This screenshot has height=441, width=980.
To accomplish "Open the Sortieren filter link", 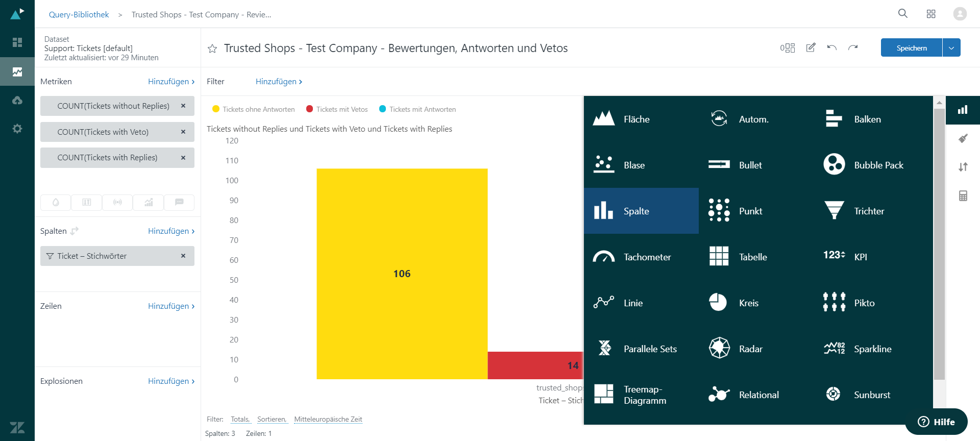I will click(272, 419).
